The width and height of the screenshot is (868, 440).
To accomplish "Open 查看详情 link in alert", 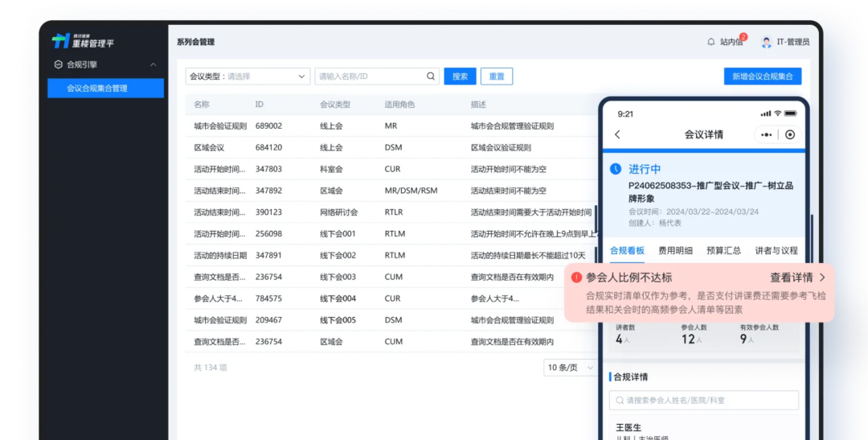I will click(797, 277).
